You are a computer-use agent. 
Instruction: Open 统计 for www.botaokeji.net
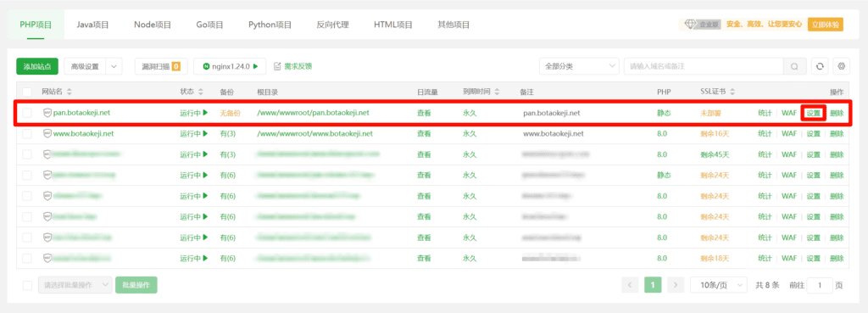click(765, 133)
